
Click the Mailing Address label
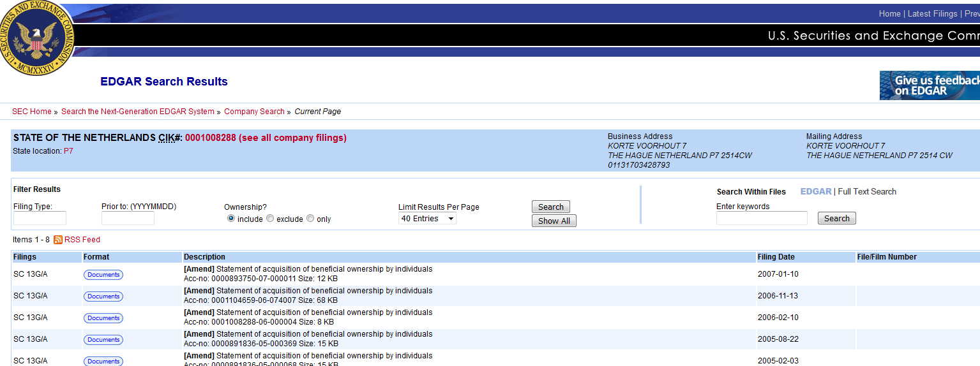834,136
